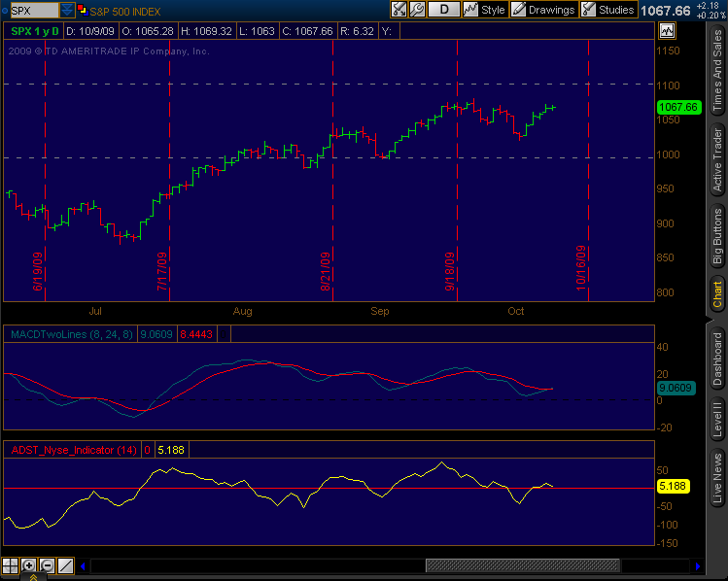Click the 'Oct' month label on time axis
728x581 pixels.
tap(515, 311)
